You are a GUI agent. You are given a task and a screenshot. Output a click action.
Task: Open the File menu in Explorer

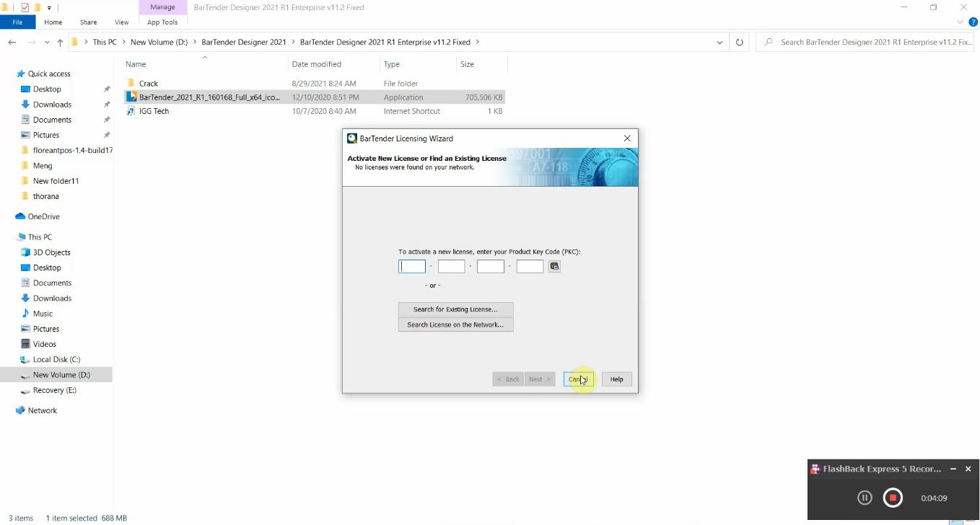(x=17, y=22)
